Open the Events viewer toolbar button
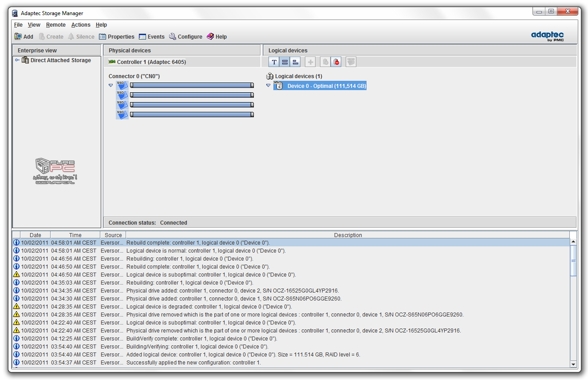The height and width of the screenshot is (380, 588). (151, 37)
